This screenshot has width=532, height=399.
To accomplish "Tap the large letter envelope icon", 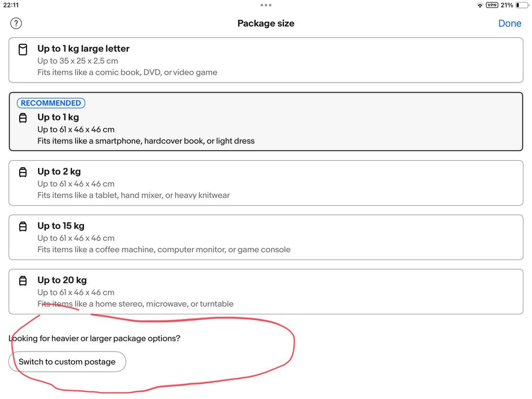I will [23, 50].
